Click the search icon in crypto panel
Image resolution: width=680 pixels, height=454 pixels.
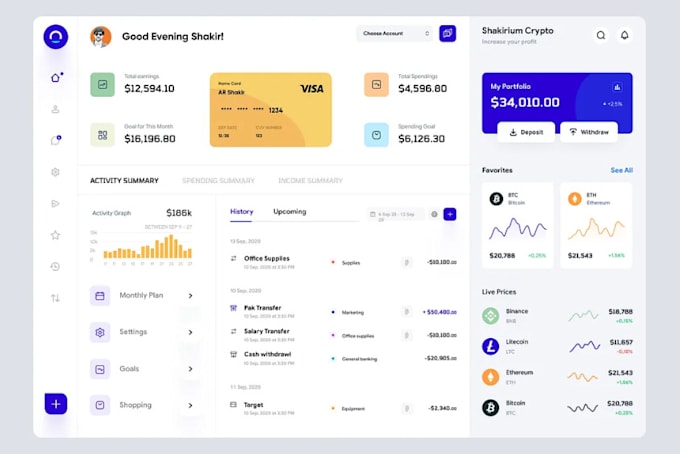point(601,35)
